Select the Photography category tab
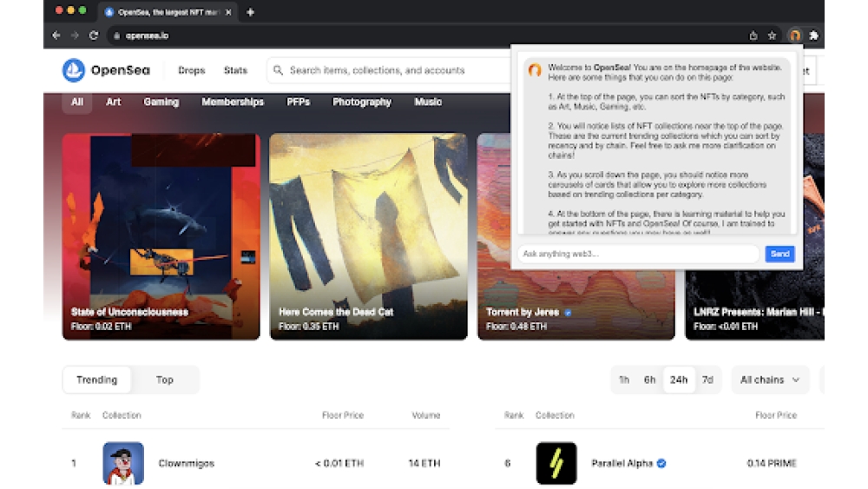Viewport: 868px width, 489px height. (361, 102)
